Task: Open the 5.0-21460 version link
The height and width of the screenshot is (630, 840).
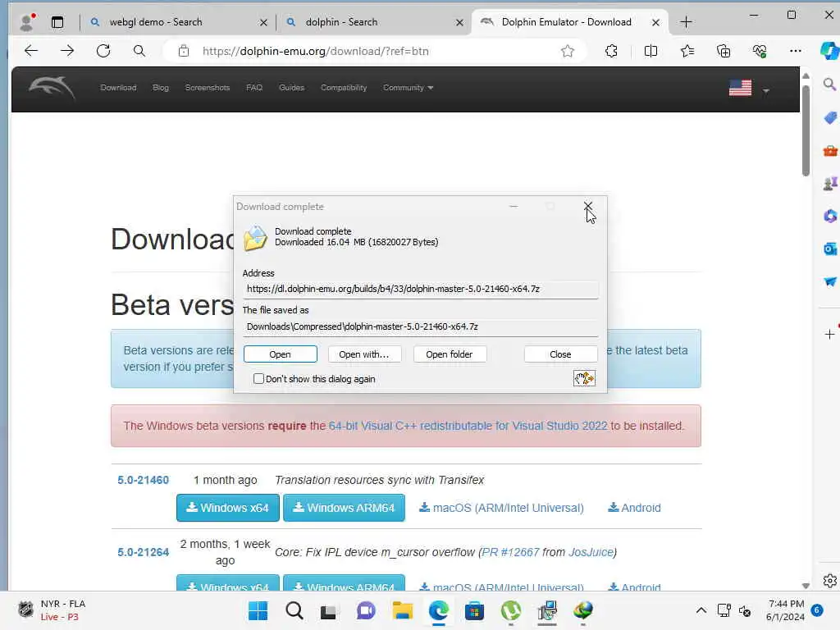Action: coord(143,480)
